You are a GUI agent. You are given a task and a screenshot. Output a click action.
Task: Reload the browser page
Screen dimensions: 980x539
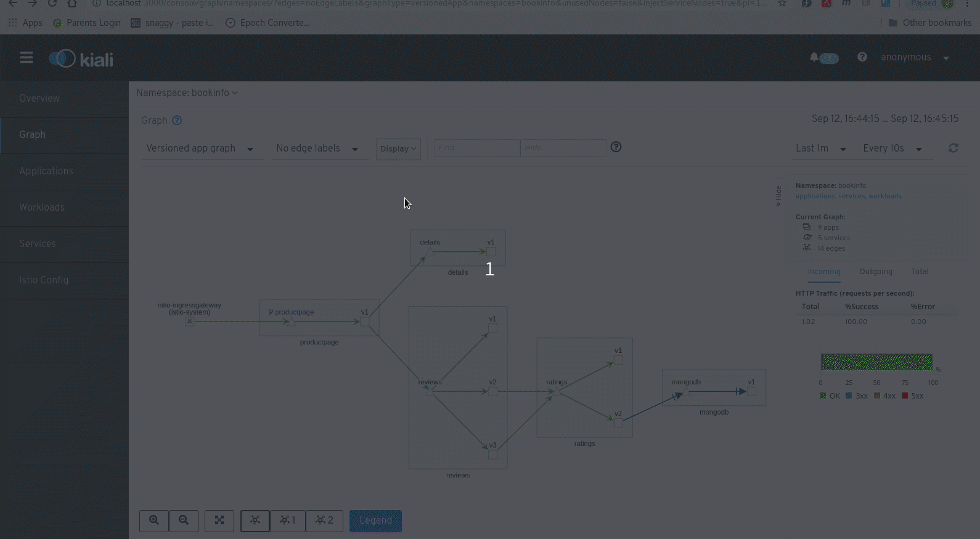point(52,3)
